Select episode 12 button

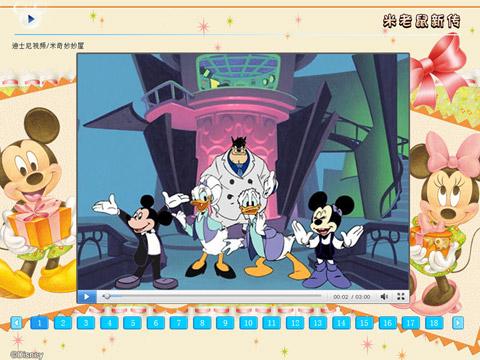click(295, 323)
